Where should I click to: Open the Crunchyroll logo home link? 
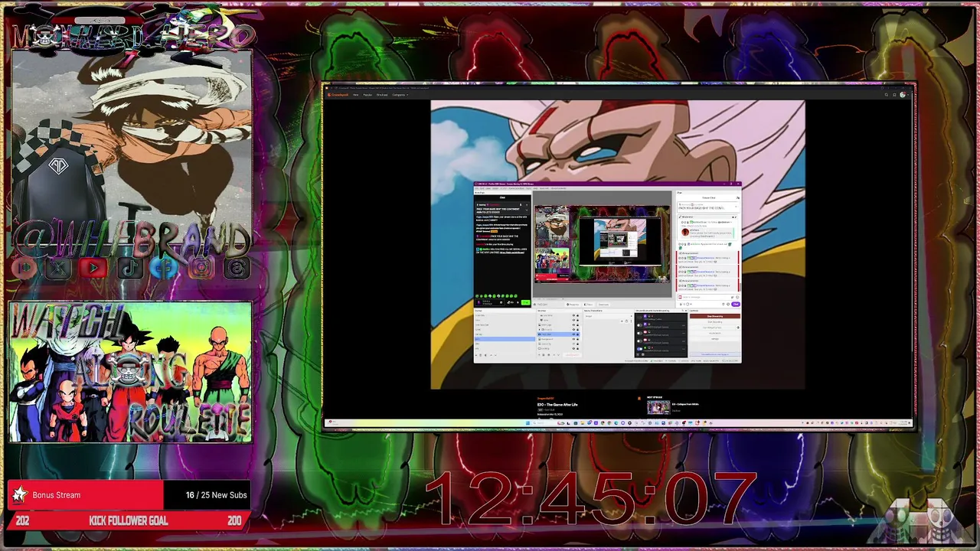tap(338, 95)
